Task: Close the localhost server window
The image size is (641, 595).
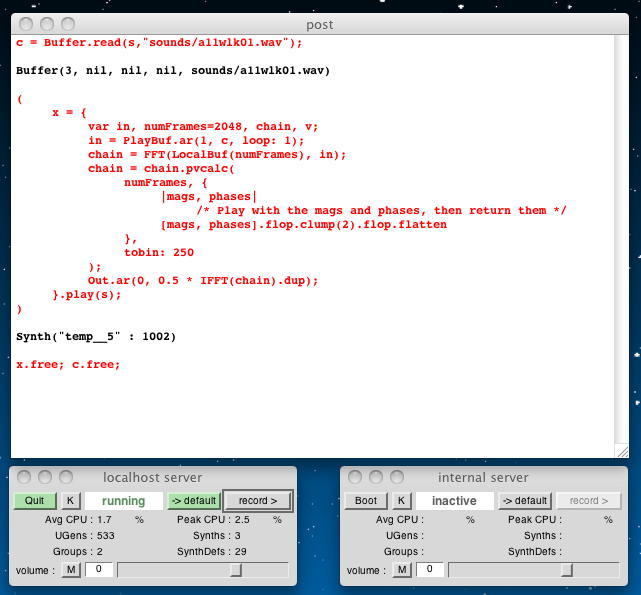Action: [x=25, y=478]
